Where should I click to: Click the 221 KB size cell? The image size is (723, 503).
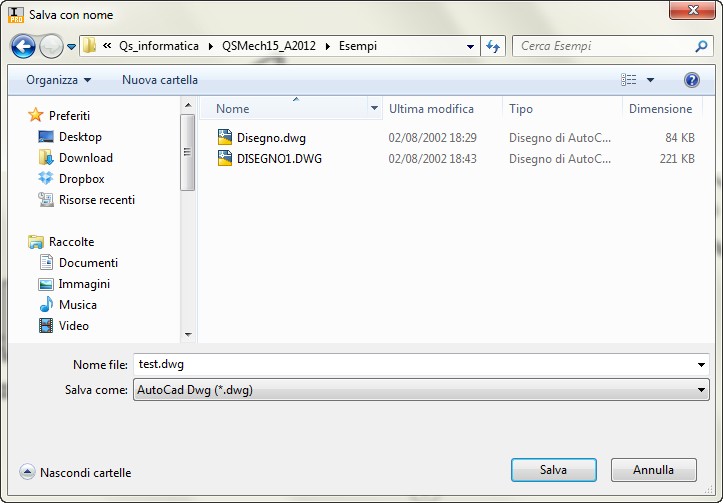[677, 159]
